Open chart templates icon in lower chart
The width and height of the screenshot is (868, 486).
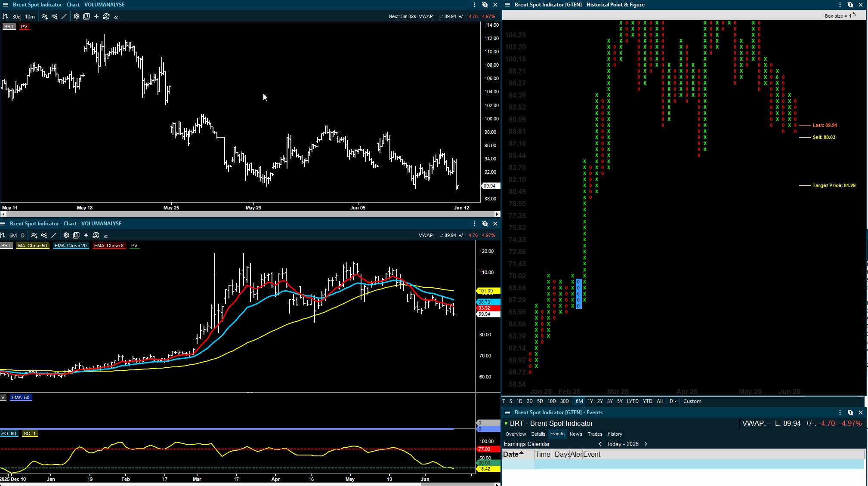[76, 235]
